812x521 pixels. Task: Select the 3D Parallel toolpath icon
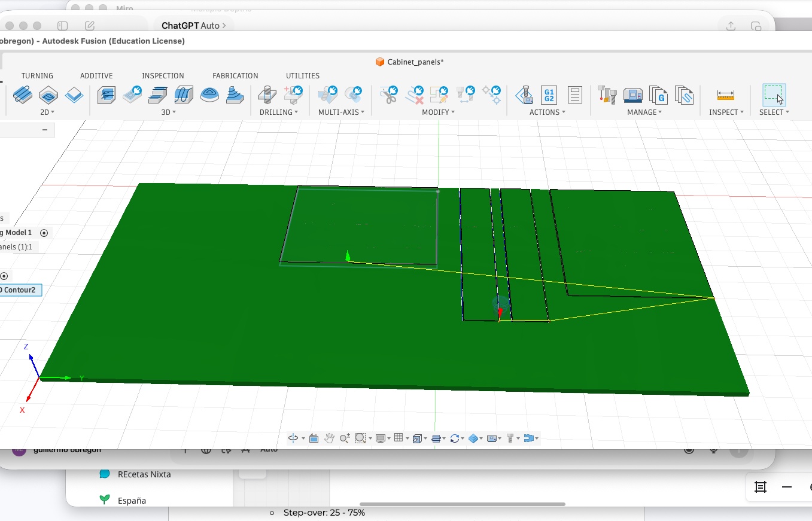(x=158, y=95)
